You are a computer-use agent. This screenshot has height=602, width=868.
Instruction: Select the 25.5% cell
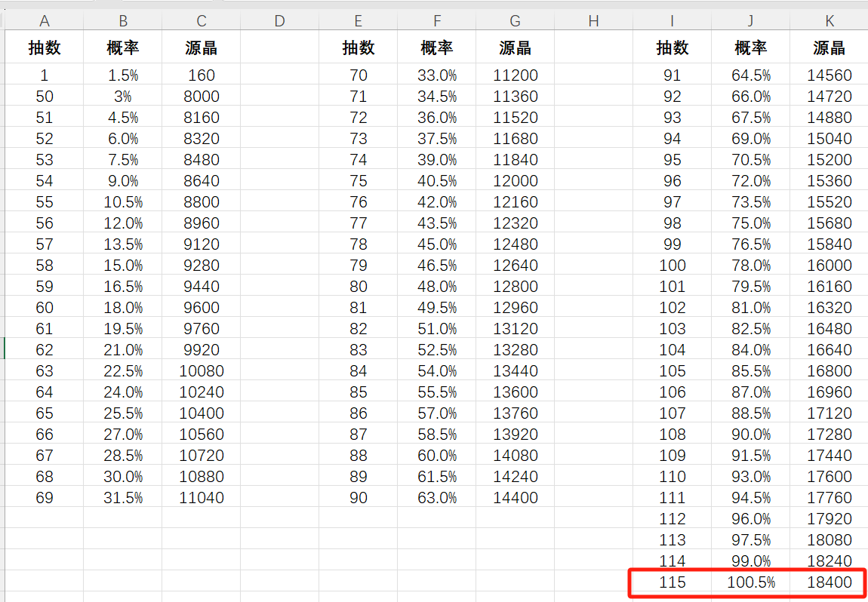point(123,413)
